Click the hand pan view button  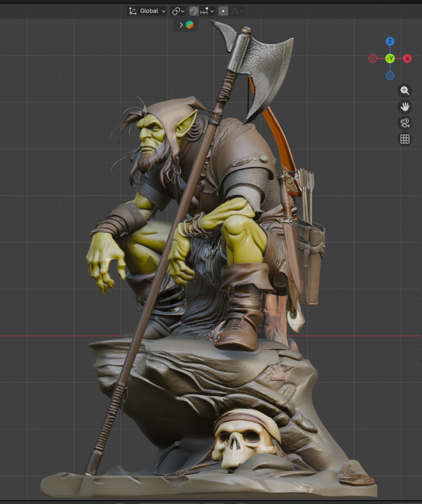click(405, 107)
